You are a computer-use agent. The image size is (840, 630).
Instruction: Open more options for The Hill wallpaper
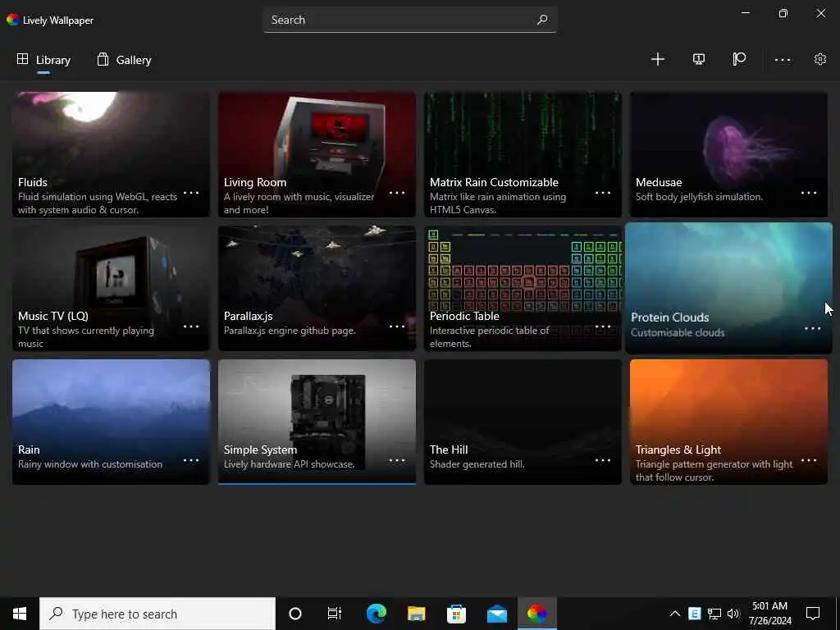coord(603,460)
